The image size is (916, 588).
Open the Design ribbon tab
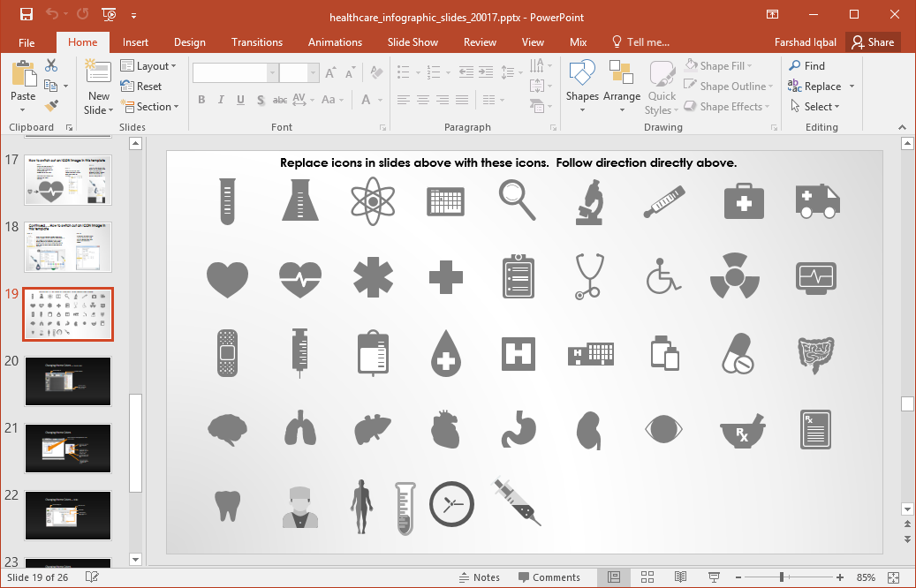click(x=189, y=42)
